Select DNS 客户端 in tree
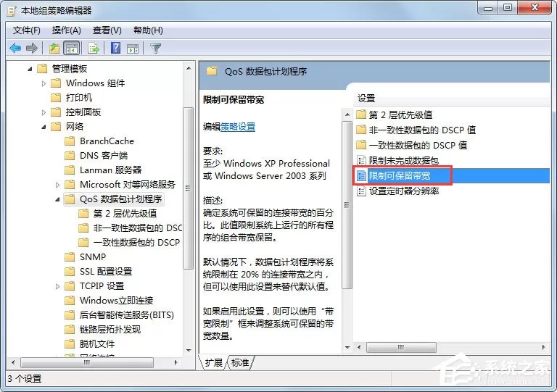The height and width of the screenshot is (392, 557). pyautogui.click(x=104, y=156)
